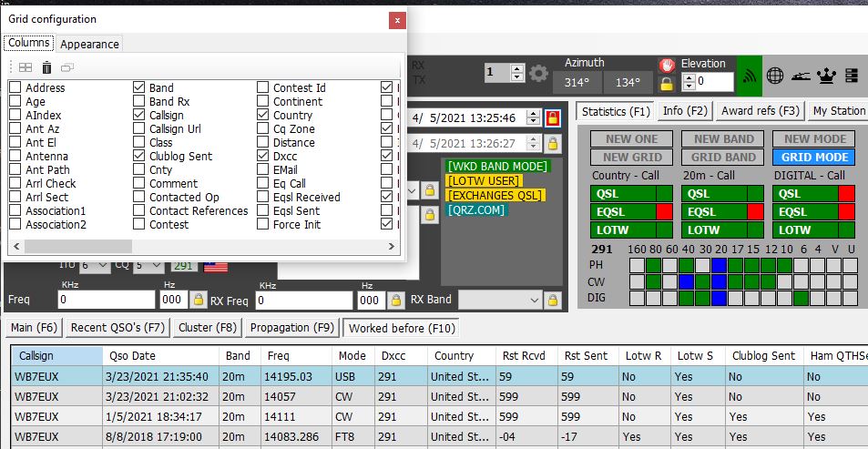868x449 pixels.
Task: Select the Worked before (F10) tab
Action: [402, 328]
